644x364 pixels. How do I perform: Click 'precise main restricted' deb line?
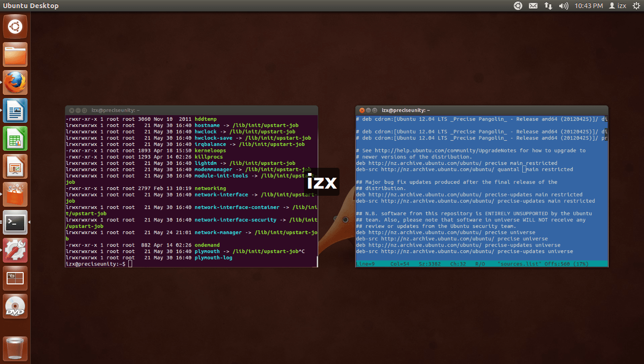click(x=456, y=163)
